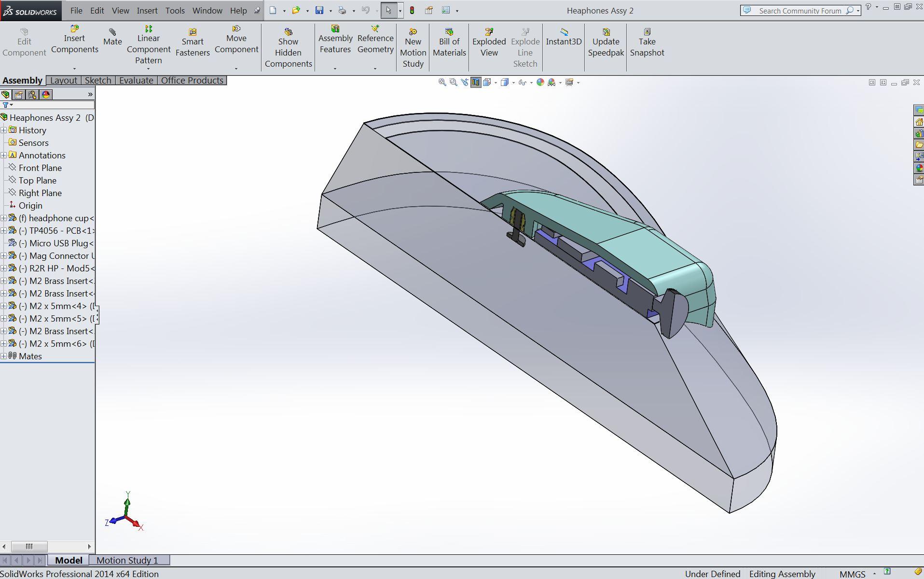Open the Tools menu
Viewport: 924px width, 579px height.
pyautogui.click(x=175, y=10)
